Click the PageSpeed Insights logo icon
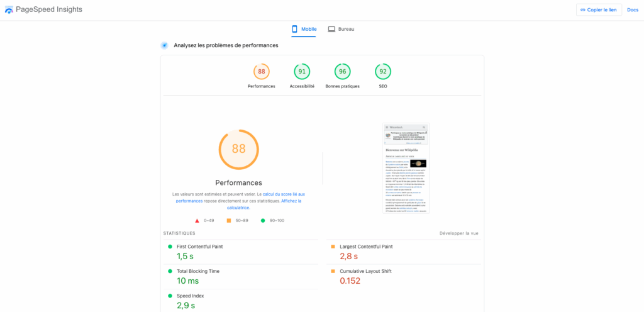Image resolution: width=644 pixels, height=312 pixels. click(9, 10)
